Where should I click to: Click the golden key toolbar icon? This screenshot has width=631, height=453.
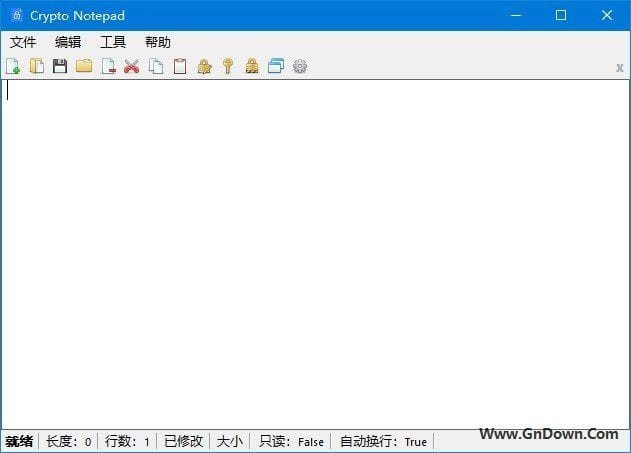[228, 66]
